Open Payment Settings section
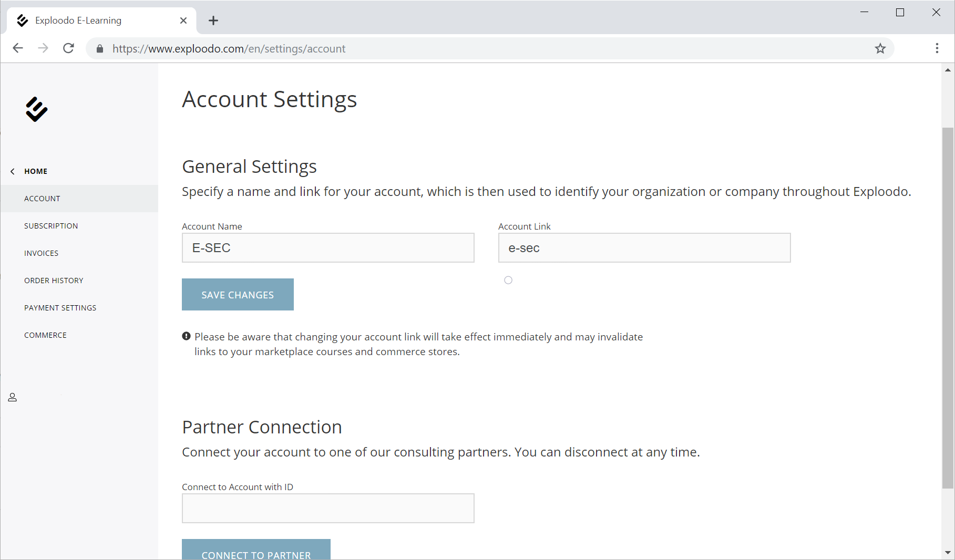Screen dimensions: 955x560 click(60, 308)
